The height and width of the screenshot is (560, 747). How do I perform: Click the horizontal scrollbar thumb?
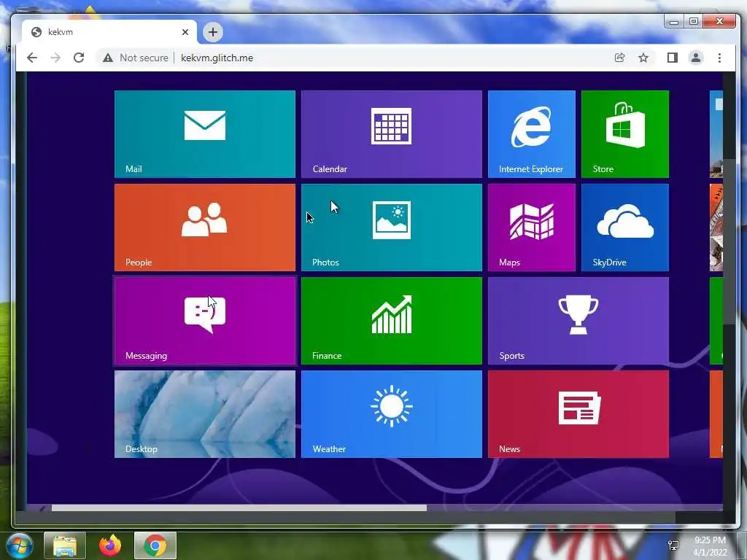click(239, 508)
